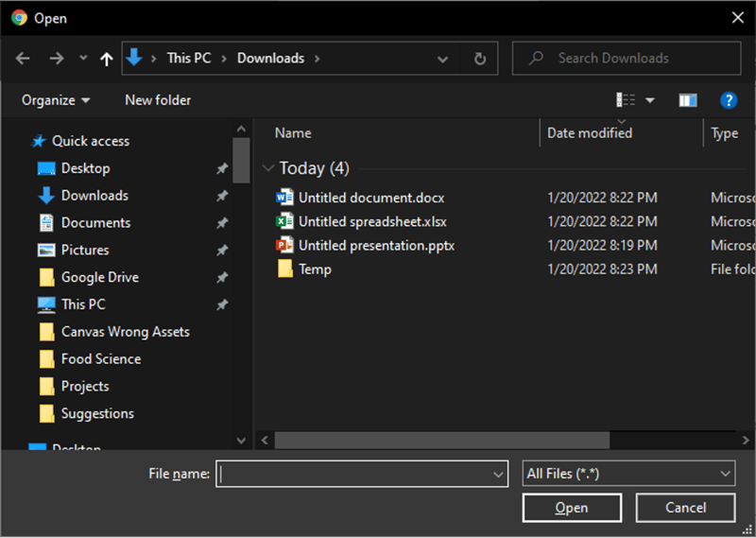Go up one folder level
This screenshot has width=756, height=538.
tap(107, 59)
